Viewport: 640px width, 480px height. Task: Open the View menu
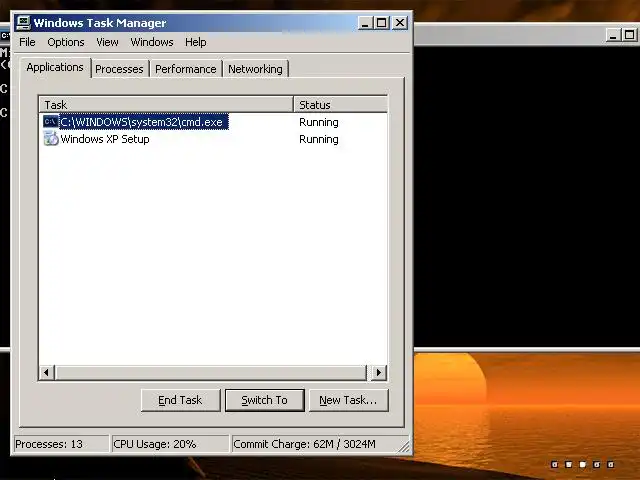point(107,42)
